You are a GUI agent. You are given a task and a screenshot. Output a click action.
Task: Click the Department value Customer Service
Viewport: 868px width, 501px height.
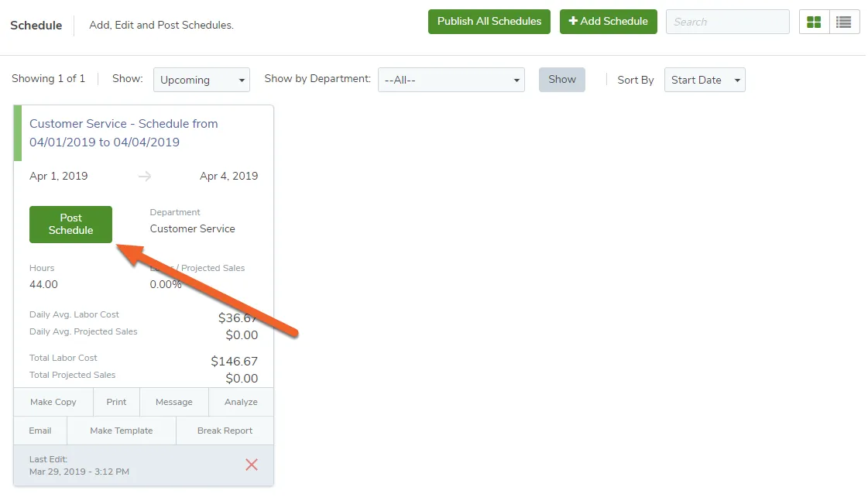pyautogui.click(x=192, y=228)
